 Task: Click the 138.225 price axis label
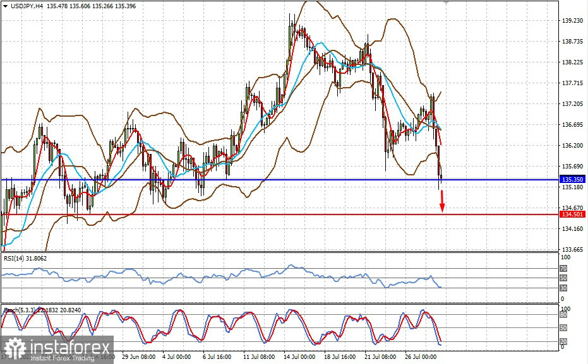(572, 62)
